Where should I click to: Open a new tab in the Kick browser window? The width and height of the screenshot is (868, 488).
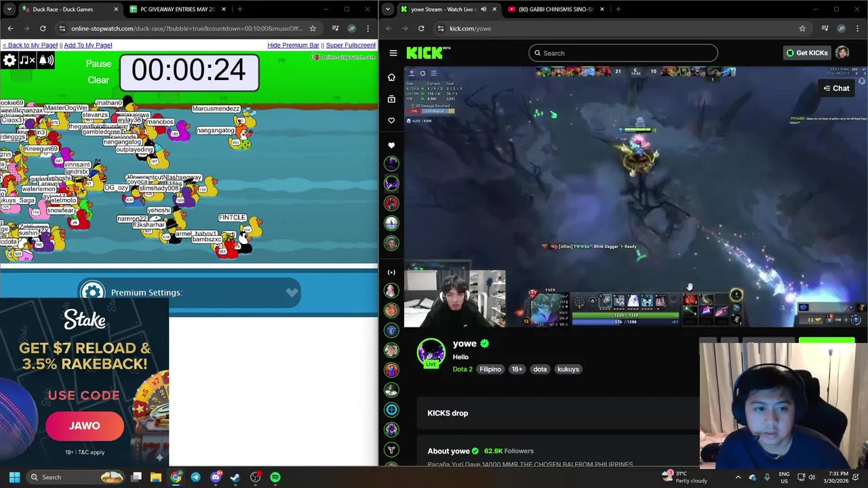coord(618,9)
